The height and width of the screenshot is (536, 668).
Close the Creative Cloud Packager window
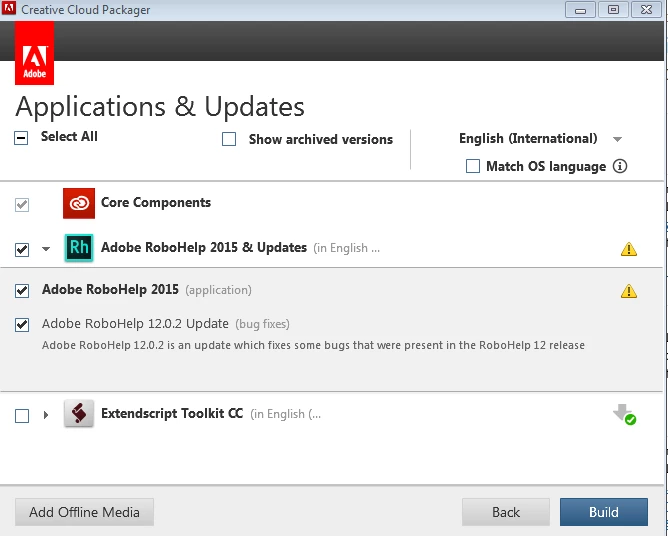pos(646,10)
